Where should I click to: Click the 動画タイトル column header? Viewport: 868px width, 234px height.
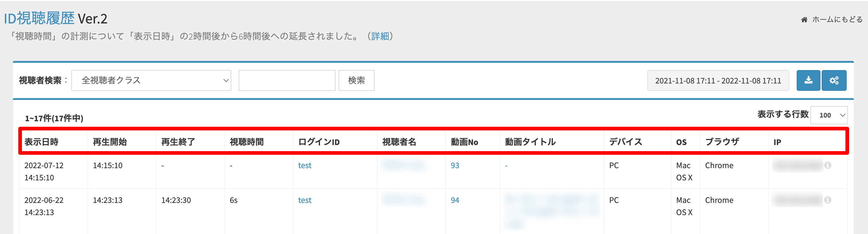530,142
